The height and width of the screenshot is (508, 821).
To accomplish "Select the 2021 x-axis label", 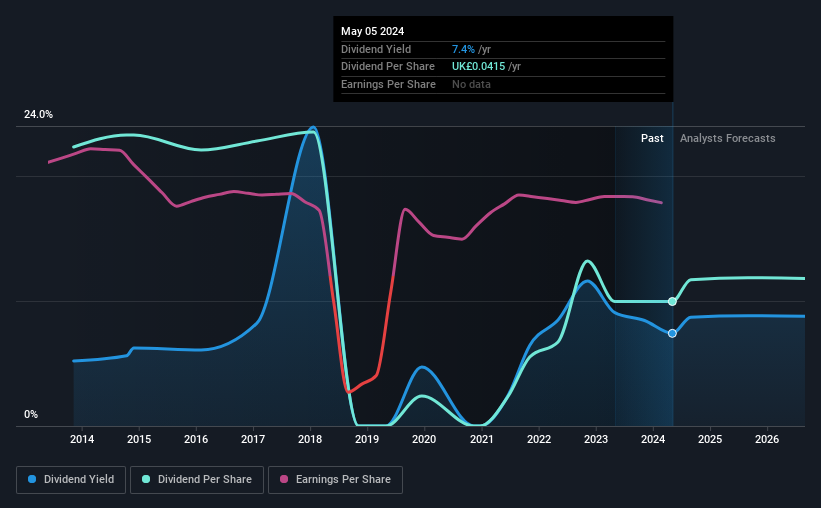I will 482,439.
